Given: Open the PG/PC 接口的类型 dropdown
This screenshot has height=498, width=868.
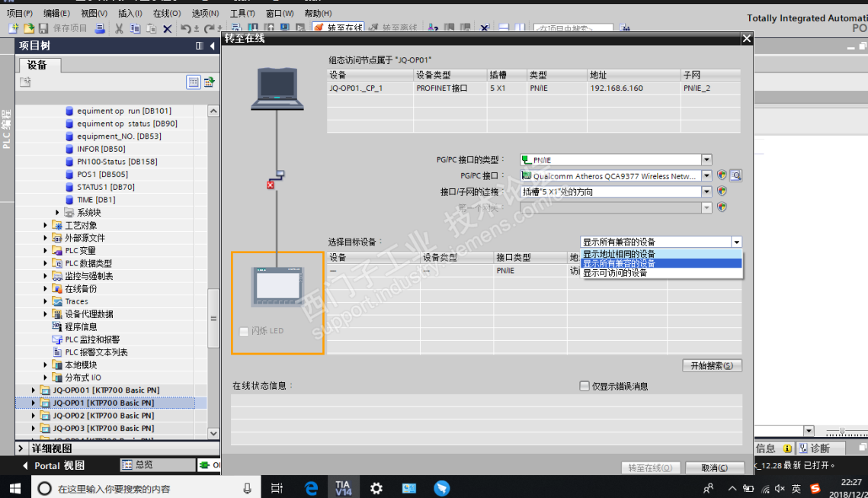Looking at the screenshot, I should point(706,159).
